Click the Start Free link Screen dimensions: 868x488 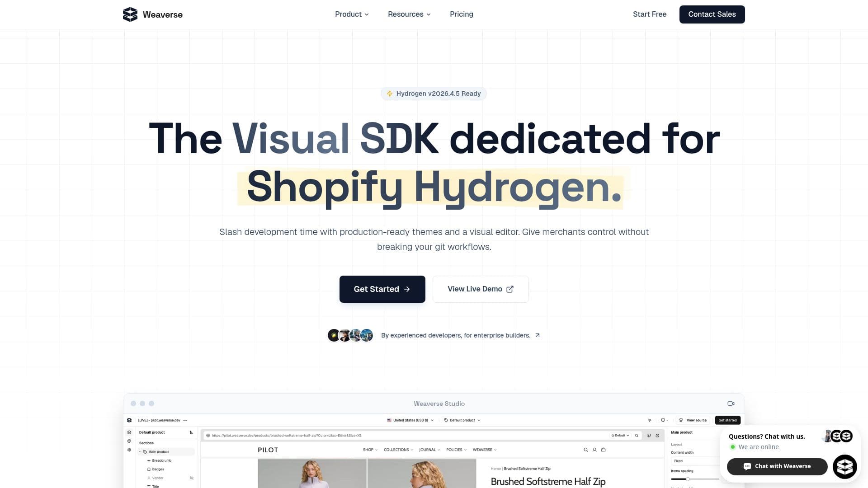tap(650, 14)
